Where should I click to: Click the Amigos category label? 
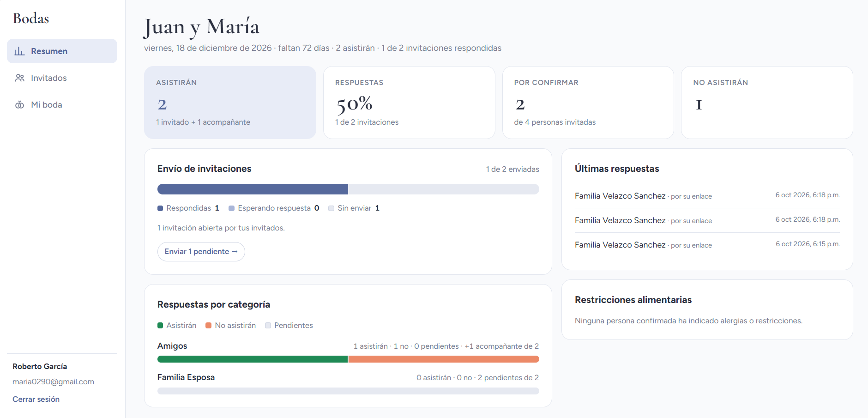172,346
